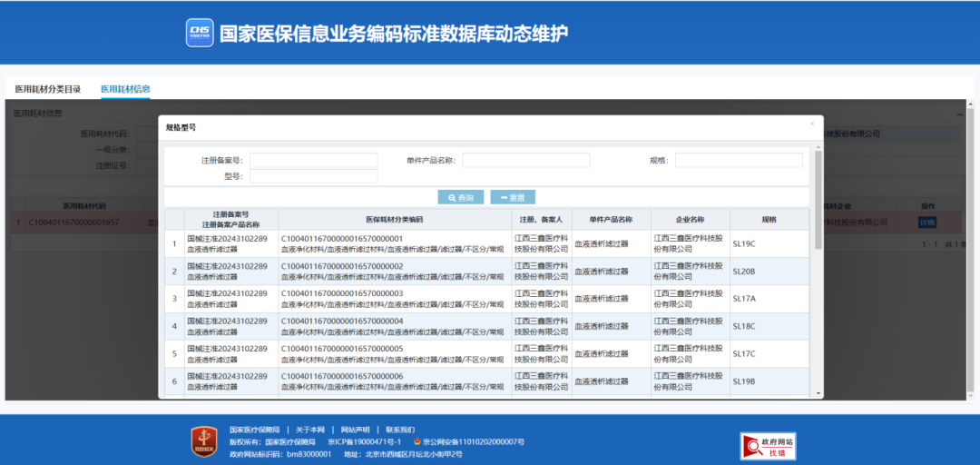Open the 联系我们 footer link

point(400,430)
